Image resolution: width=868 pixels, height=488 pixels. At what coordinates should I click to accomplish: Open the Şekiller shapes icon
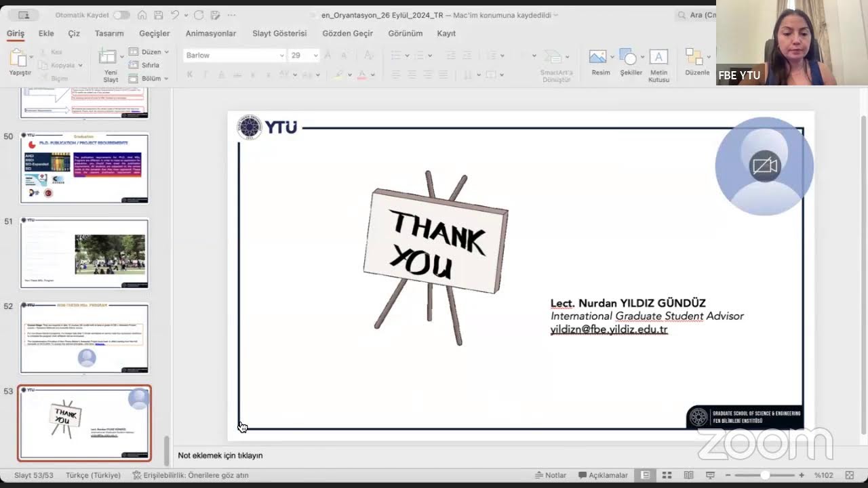point(628,58)
